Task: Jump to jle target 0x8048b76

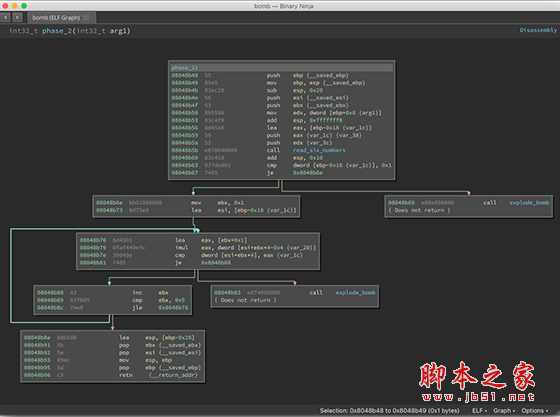Action: pos(173,307)
